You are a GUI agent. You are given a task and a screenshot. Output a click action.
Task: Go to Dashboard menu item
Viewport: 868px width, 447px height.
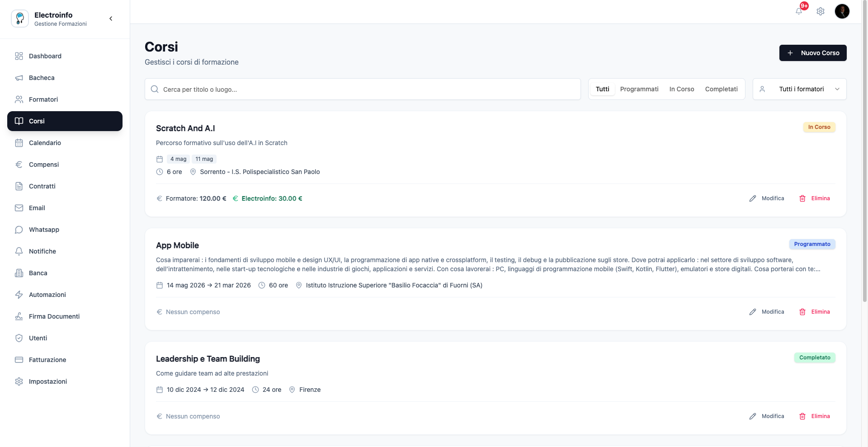(x=65, y=56)
